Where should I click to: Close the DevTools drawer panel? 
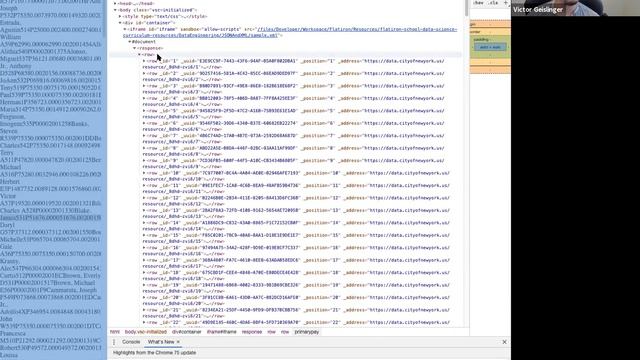pyautogui.click(x=504, y=342)
